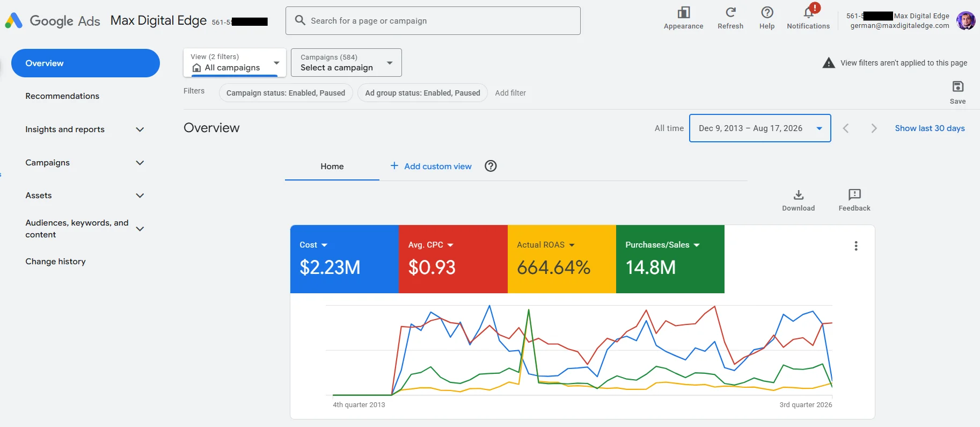
Task: Open the Notifications bell icon
Action: coord(808,12)
